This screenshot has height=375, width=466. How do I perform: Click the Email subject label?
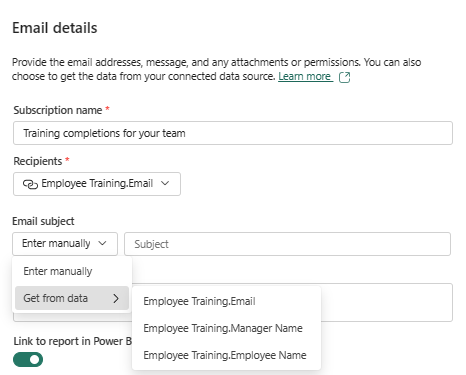click(43, 221)
